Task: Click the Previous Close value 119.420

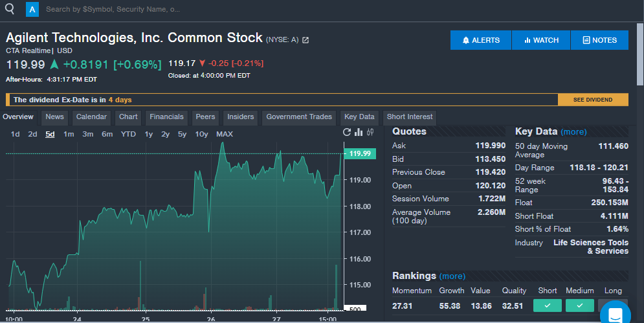Action: (x=491, y=172)
